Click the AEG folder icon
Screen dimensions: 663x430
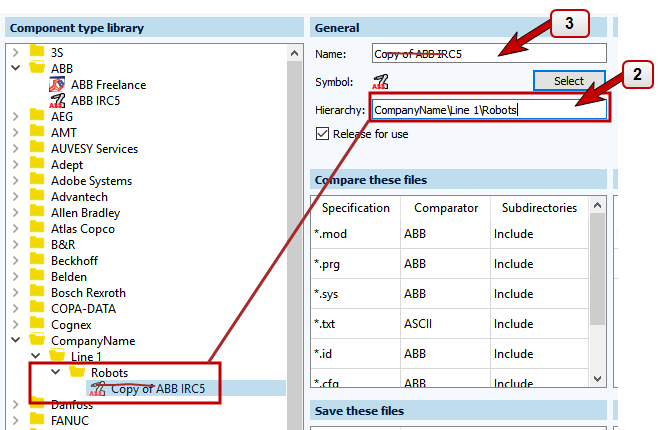(x=37, y=116)
